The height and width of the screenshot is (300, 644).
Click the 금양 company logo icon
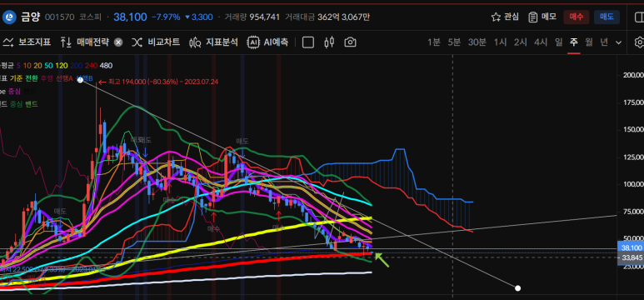pyautogui.click(x=9, y=17)
